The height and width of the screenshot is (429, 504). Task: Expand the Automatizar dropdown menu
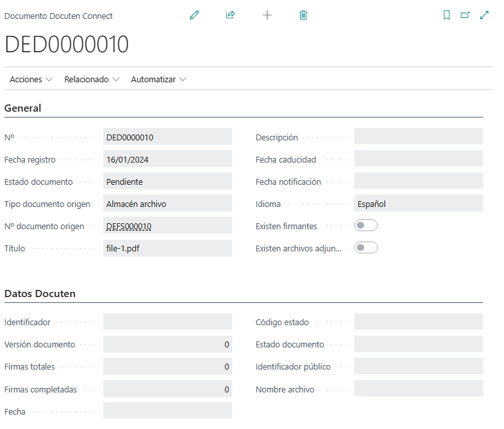158,80
